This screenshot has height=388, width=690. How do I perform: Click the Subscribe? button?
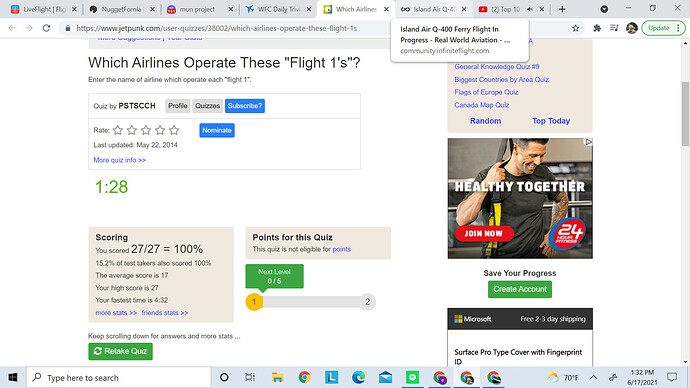pyautogui.click(x=245, y=106)
